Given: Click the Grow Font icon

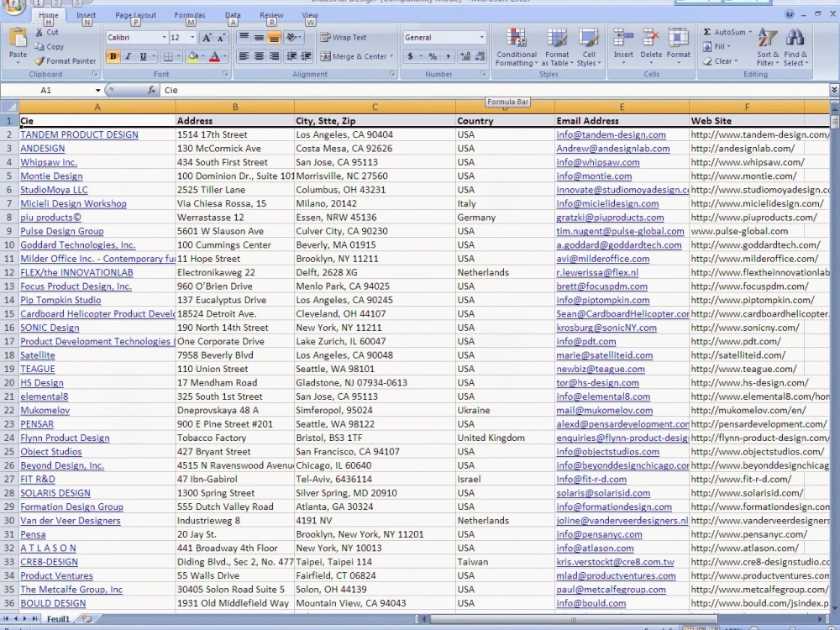Looking at the screenshot, I should coord(207,38).
